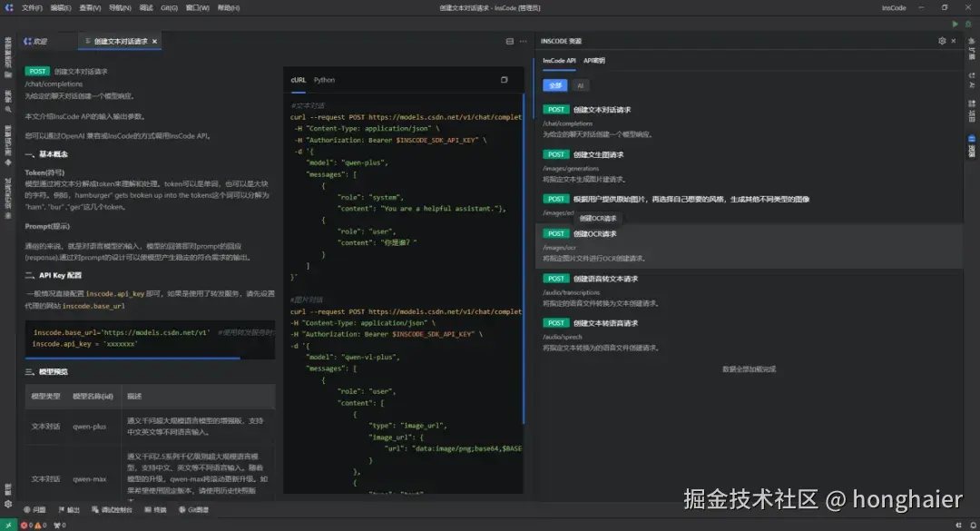Image resolution: width=980 pixels, height=531 pixels.
Task: Select the blue 全部 filter chip
Action: 555,85
